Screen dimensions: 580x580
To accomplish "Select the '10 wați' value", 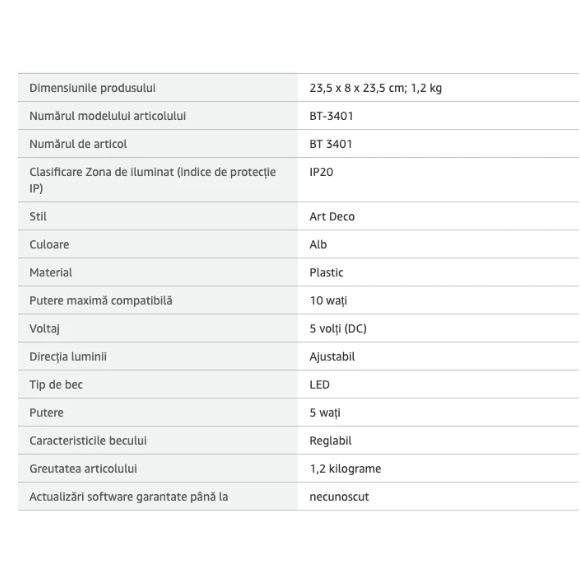I will click(x=328, y=301).
